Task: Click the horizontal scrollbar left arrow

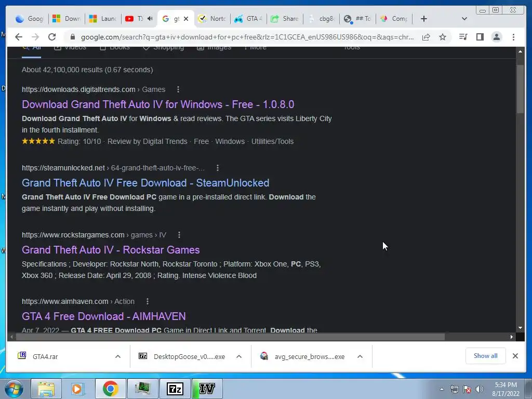Action: coord(12,337)
